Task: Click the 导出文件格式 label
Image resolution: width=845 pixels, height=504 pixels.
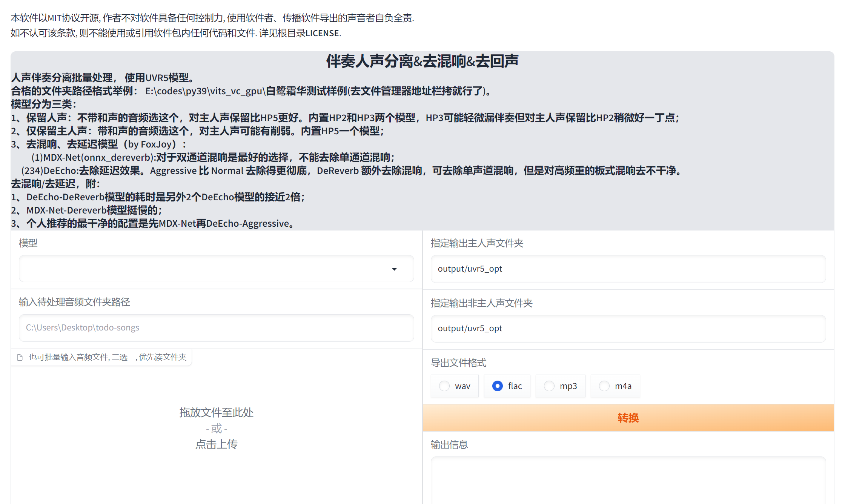Action: [x=458, y=363]
